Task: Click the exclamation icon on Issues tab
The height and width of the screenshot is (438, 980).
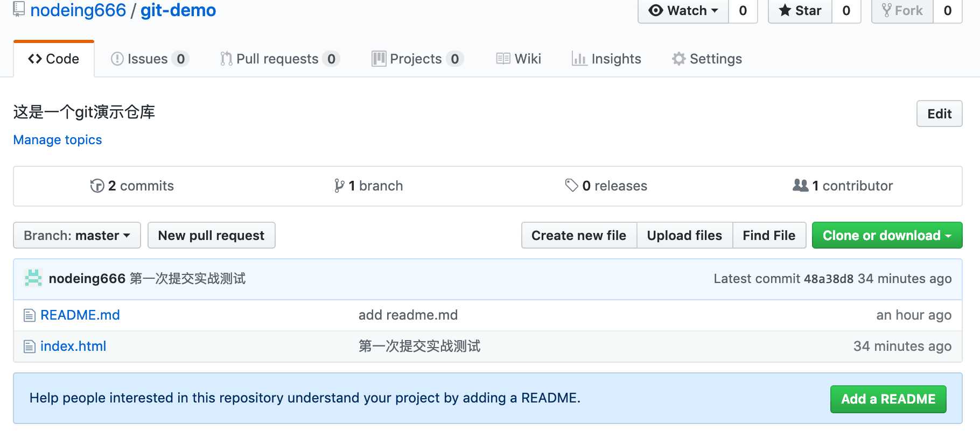Action: click(x=117, y=59)
